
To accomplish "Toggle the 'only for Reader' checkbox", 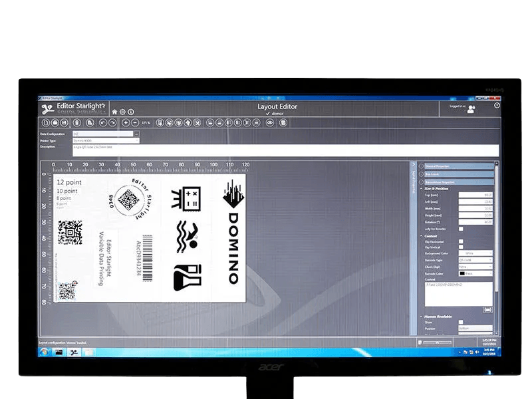I will pyautogui.click(x=461, y=229).
